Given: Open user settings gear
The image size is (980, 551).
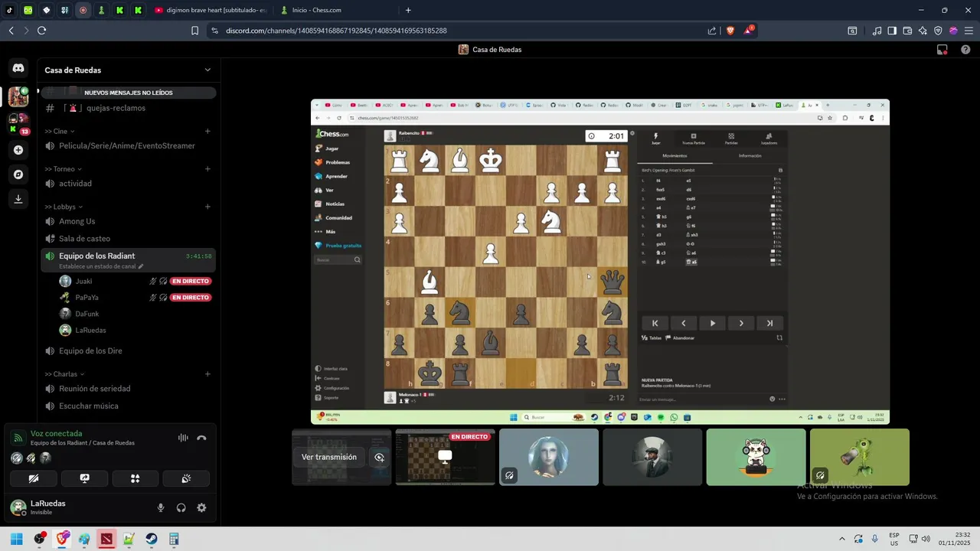Looking at the screenshot, I should (201, 507).
